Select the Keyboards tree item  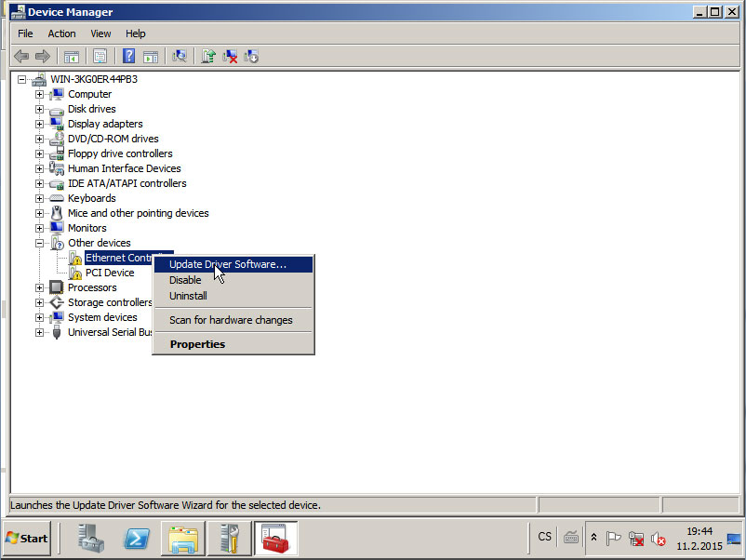91,198
